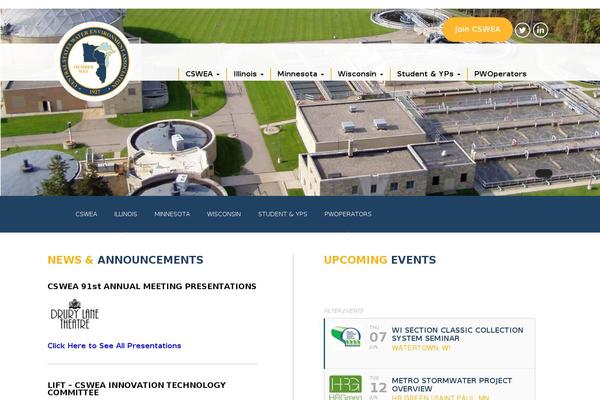The height and width of the screenshot is (400, 600).
Task: Open Metro Stormwater Project Overview event
Action: 452,384
